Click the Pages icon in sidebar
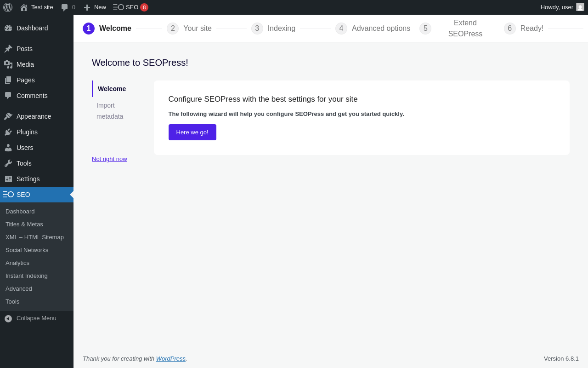588x368 pixels. pyautogui.click(x=8, y=80)
